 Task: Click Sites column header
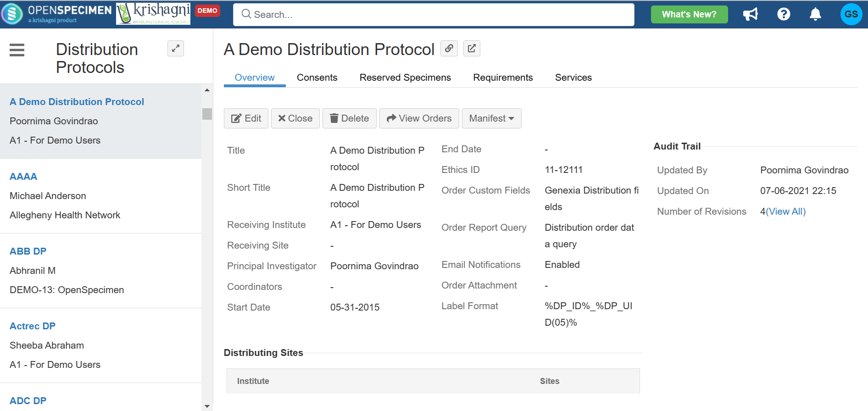pyautogui.click(x=550, y=381)
